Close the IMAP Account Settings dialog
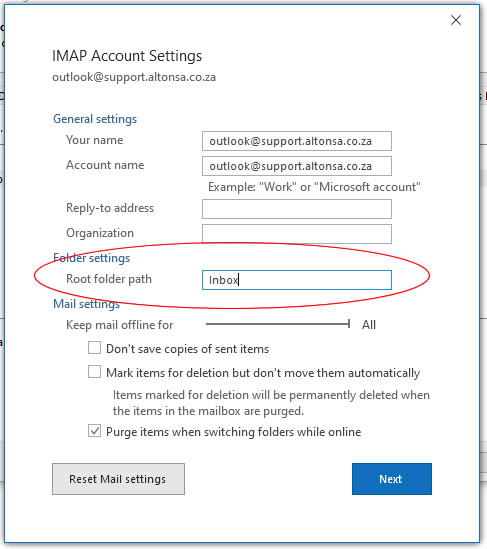Screen dimensions: 487x549 (455, 20)
